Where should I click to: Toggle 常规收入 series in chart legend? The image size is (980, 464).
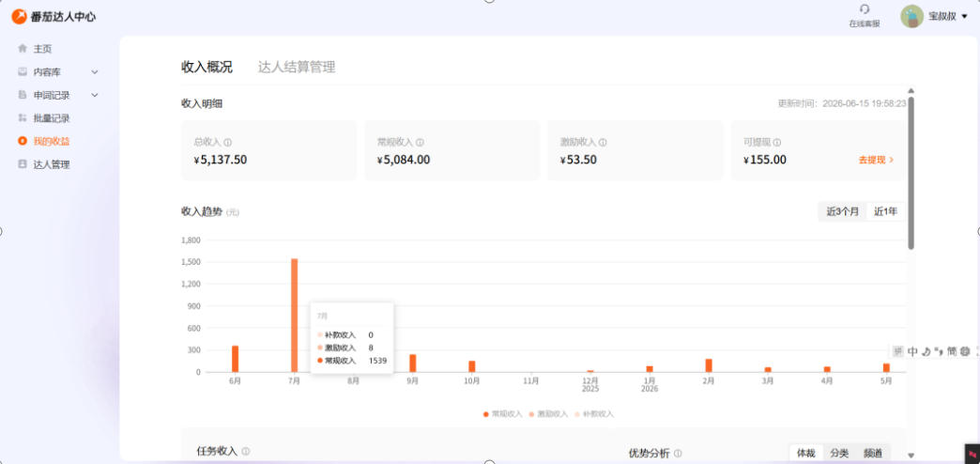(x=502, y=414)
